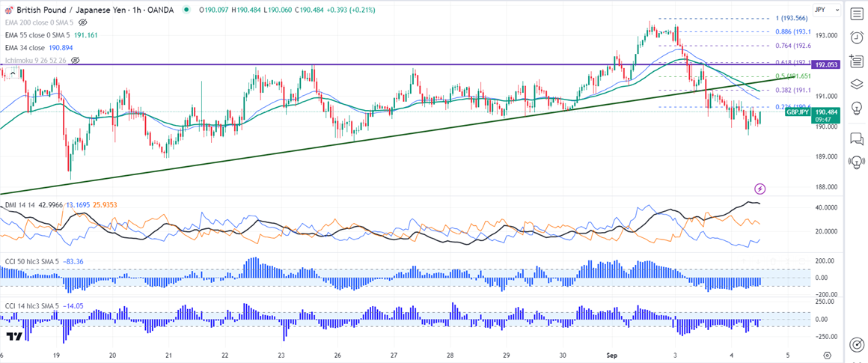Click the EMA 34 value 190.894

click(61, 48)
